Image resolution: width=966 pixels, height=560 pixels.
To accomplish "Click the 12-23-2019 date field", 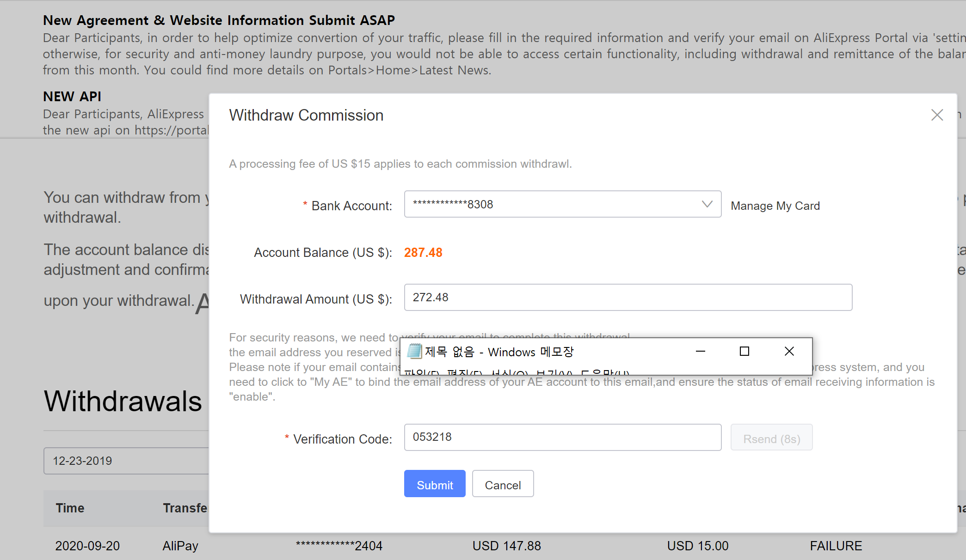I will [126, 461].
